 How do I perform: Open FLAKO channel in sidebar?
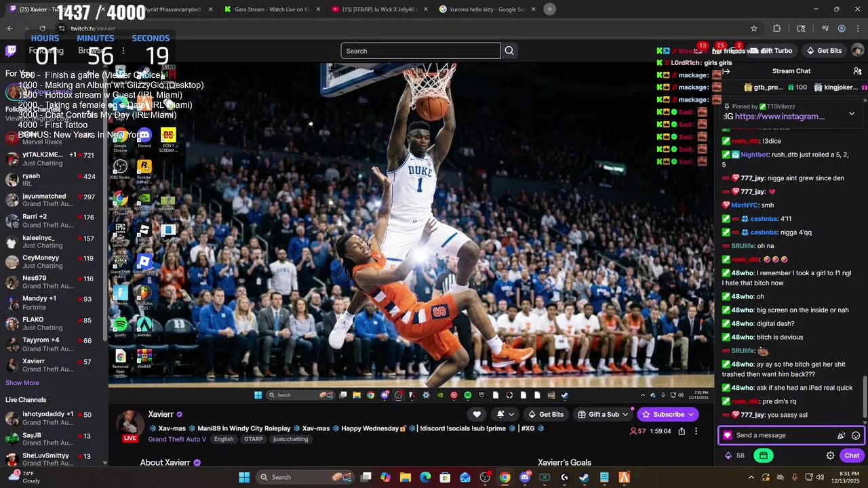[53, 323]
